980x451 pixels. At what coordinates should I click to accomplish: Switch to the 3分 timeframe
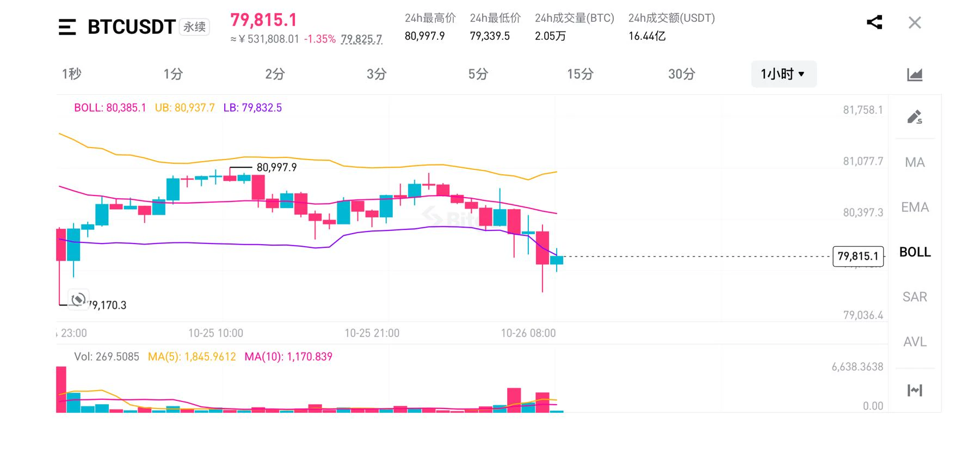(x=377, y=74)
